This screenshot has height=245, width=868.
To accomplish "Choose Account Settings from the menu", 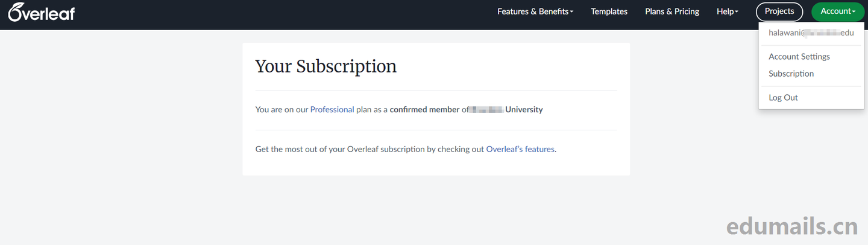I will tap(799, 57).
